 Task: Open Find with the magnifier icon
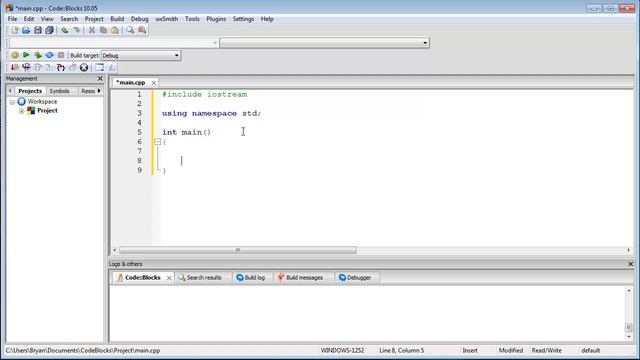[x=130, y=30]
